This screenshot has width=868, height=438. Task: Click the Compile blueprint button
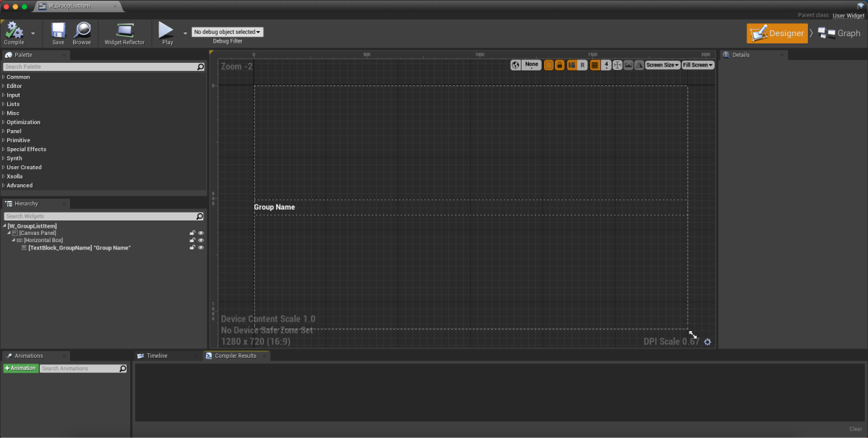[14, 33]
